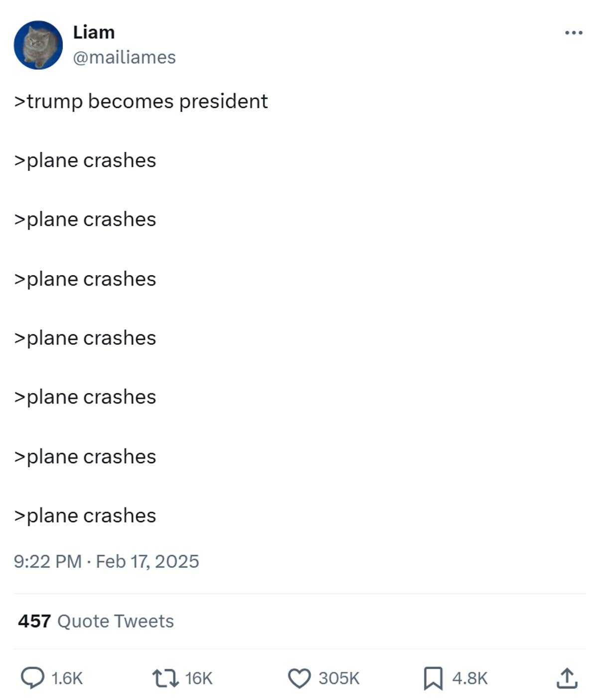Open the tweet timestamp Feb 17, 2025
Screen dimensions: 598x700
pos(107,561)
